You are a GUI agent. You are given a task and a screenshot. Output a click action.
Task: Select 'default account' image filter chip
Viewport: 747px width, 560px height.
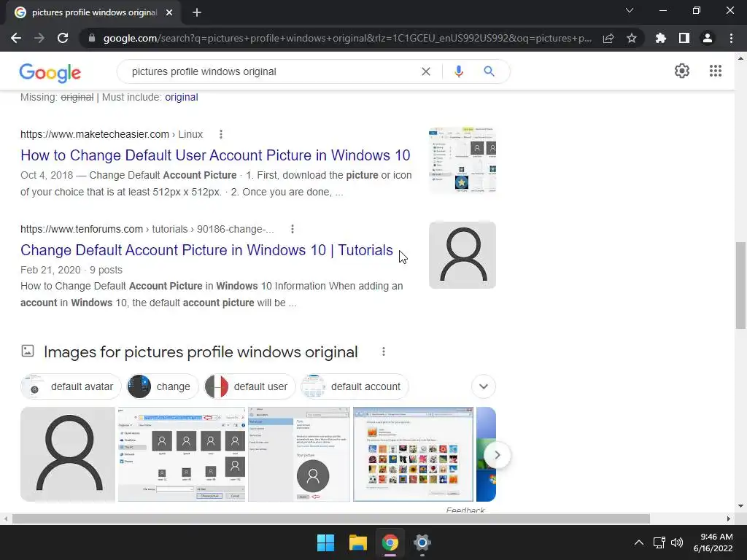coord(354,386)
